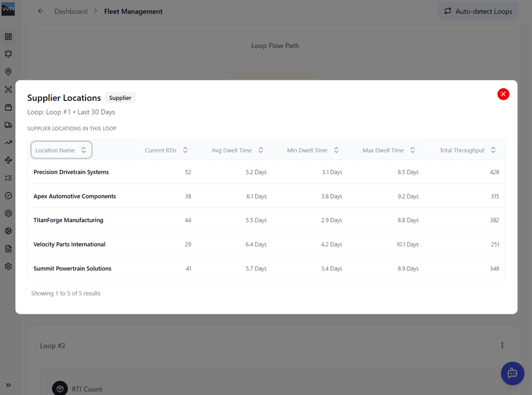532x395 pixels.
Task: Open Loop #2 three-dot options menu
Action: (x=502, y=346)
